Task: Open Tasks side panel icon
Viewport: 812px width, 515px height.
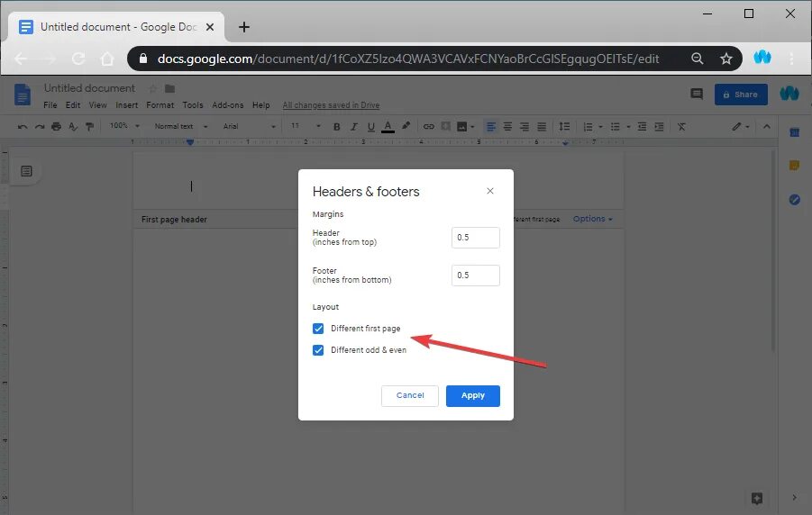Action: 794,199
